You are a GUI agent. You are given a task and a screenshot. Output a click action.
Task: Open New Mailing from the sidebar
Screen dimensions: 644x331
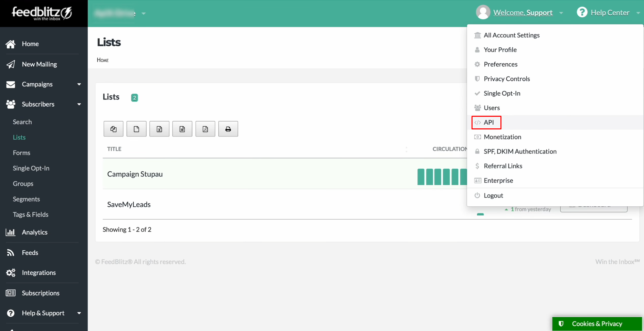click(x=39, y=64)
